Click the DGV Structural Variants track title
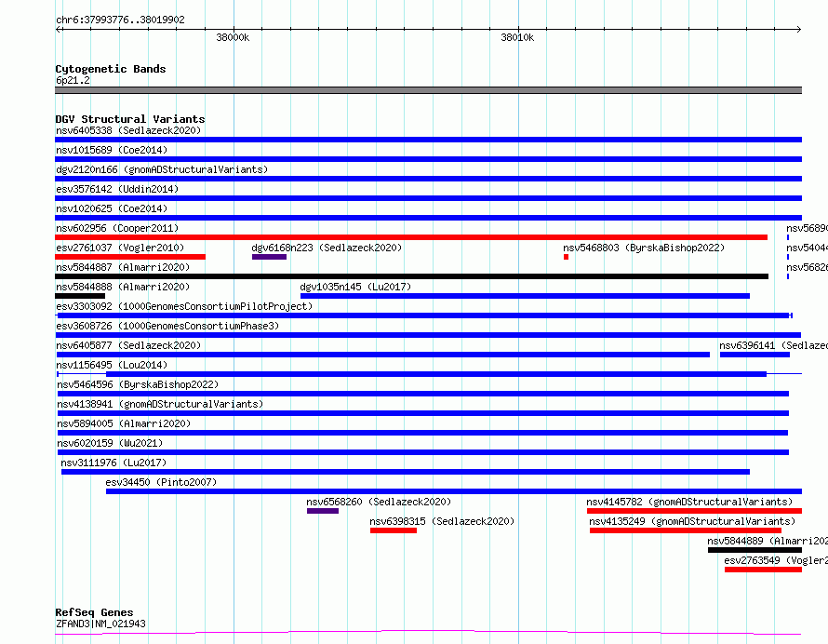 click(130, 119)
